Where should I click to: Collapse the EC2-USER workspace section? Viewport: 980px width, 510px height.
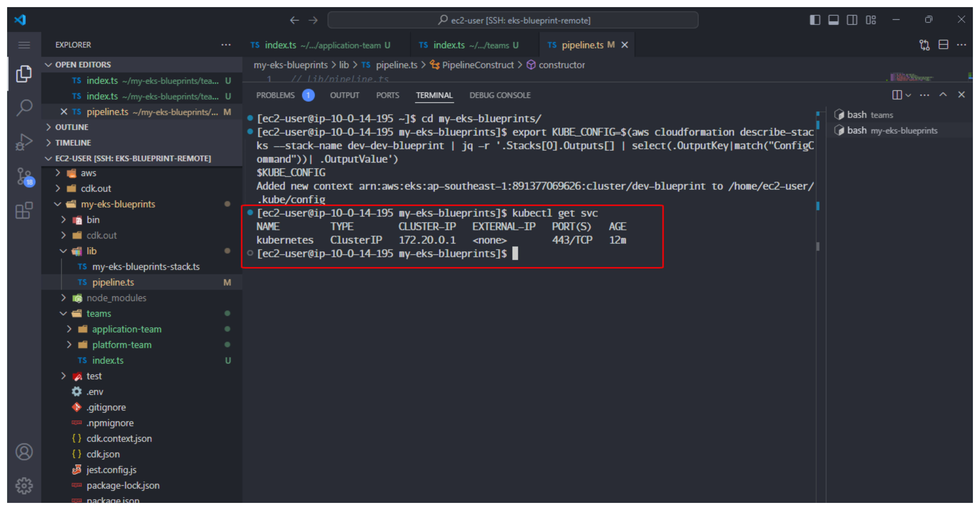142,158
